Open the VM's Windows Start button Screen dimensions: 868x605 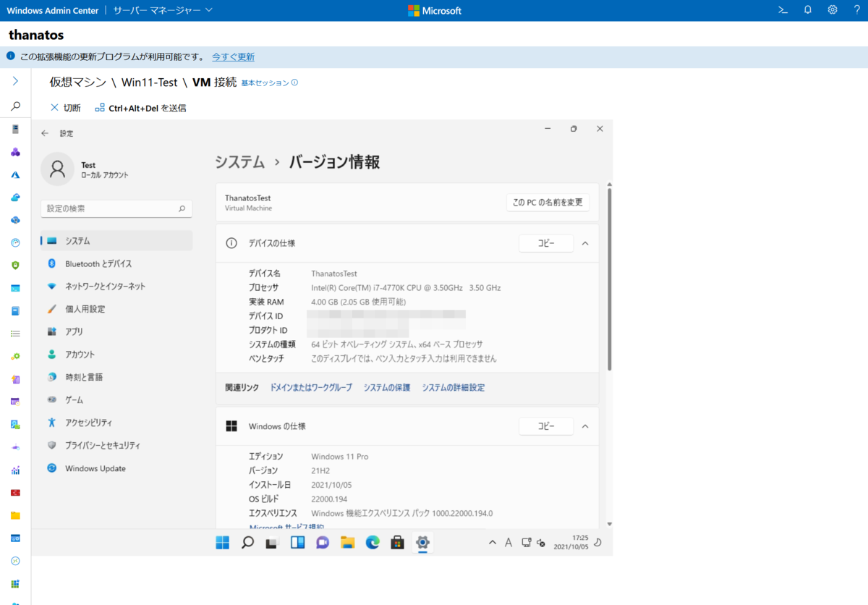223,543
